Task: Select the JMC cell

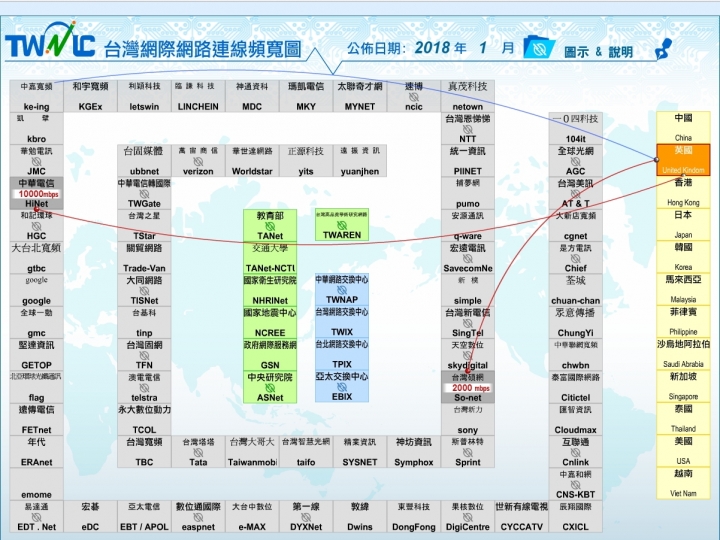Action: 37,161
